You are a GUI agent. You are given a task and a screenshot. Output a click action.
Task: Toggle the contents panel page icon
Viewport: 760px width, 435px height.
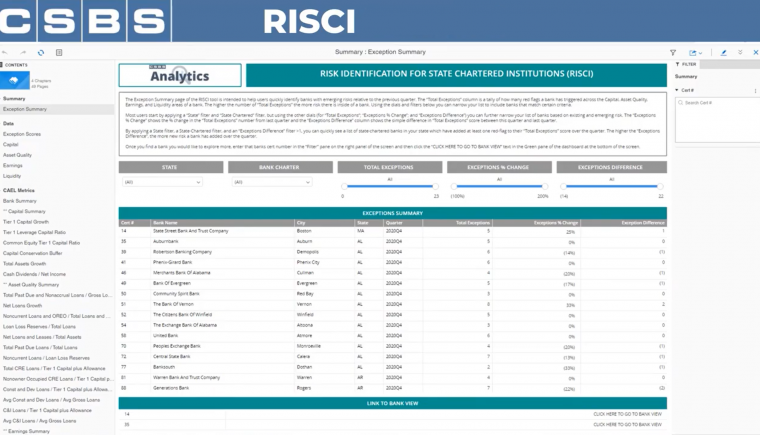pos(59,52)
